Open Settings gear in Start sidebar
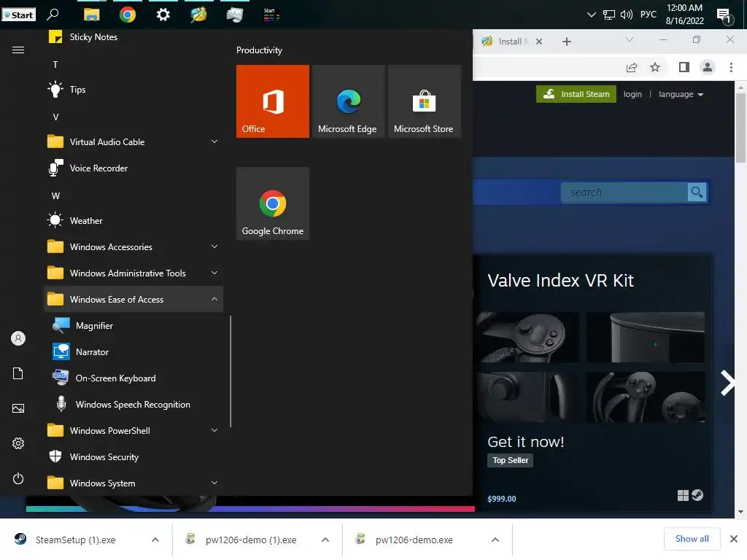The width and height of the screenshot is (747, 560). click(x=18, y=443)
